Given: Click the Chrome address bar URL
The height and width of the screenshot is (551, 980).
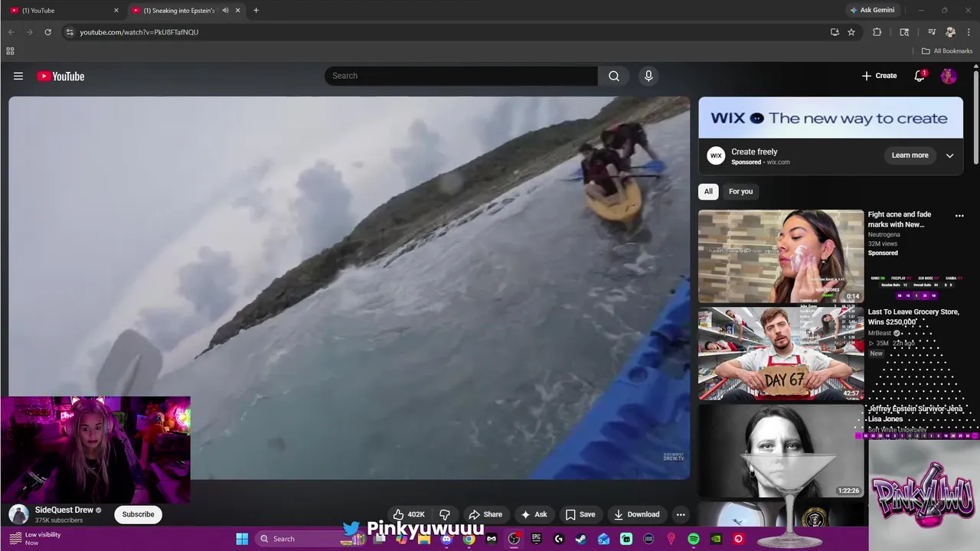Looking at the screenshot, I should coord(139,32).
